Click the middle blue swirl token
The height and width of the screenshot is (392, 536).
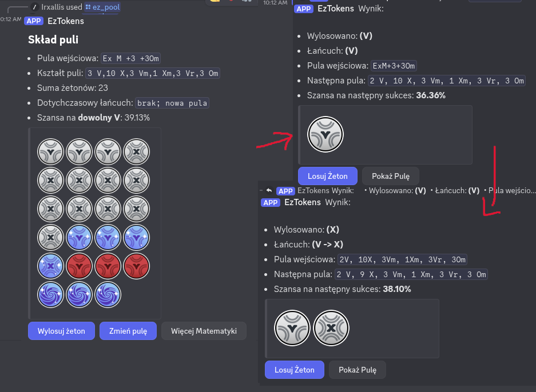point(79,295)
